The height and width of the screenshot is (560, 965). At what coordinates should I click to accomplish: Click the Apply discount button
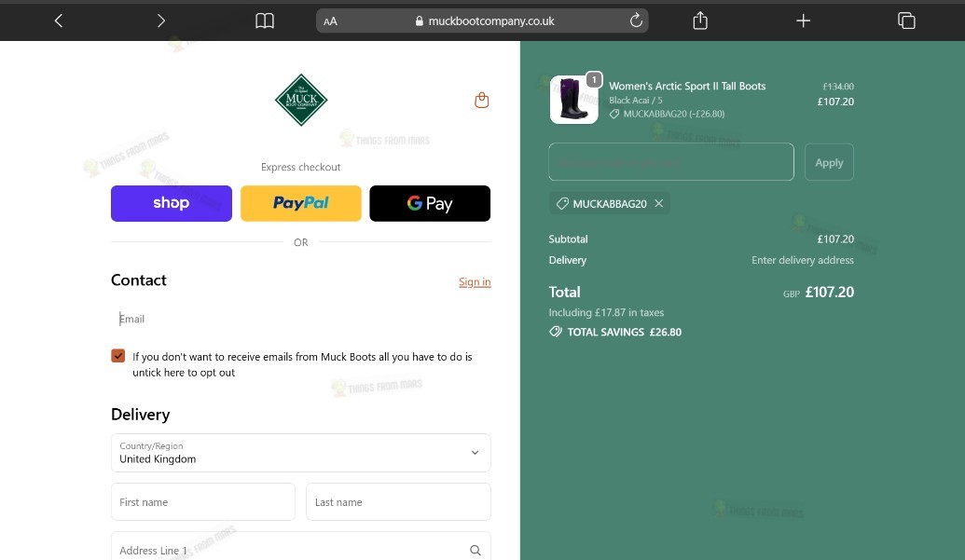coord(829,162)
